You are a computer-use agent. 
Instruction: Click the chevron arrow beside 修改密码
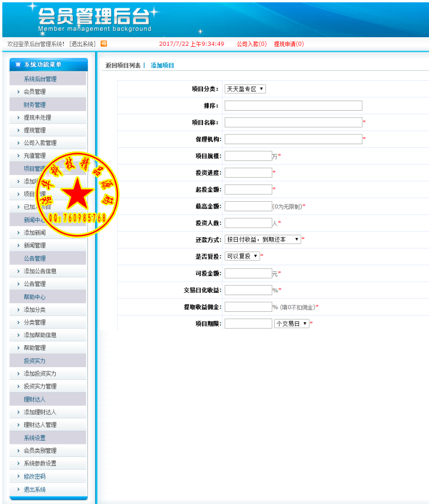[x=18, y=476]
